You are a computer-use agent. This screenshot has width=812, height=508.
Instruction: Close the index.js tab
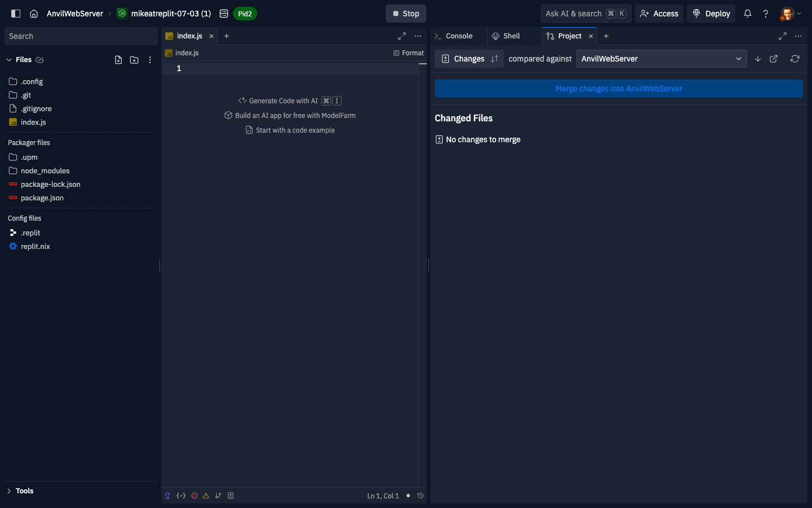pyautogui.click(x=211, y=36)
